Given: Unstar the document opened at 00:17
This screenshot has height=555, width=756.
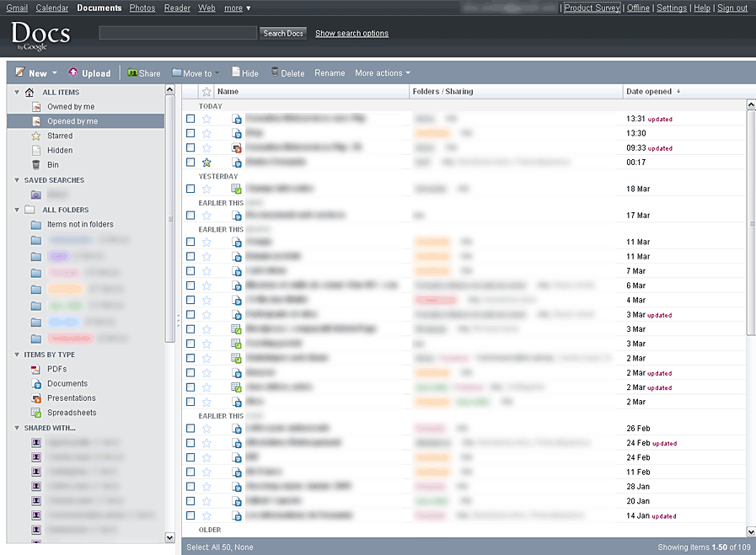Looking at the screenshot, I should click(206, 163).
